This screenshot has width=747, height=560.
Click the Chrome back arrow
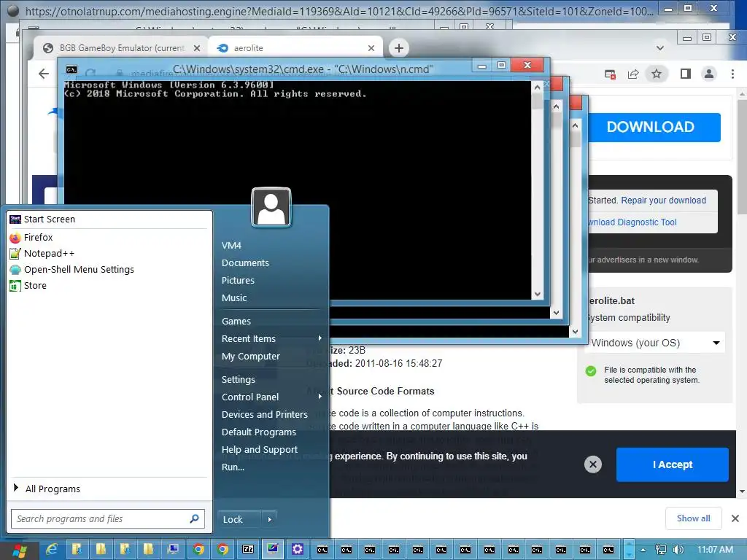44,74
